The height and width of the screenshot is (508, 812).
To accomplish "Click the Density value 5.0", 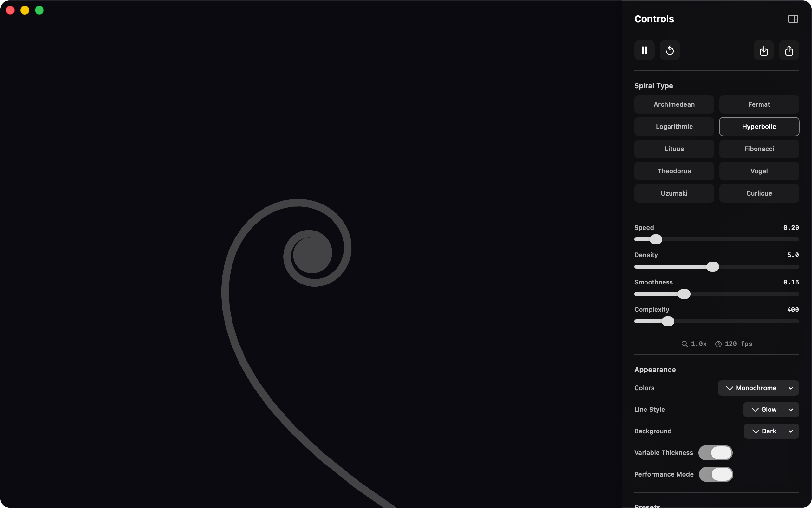I will coord(793,255).
